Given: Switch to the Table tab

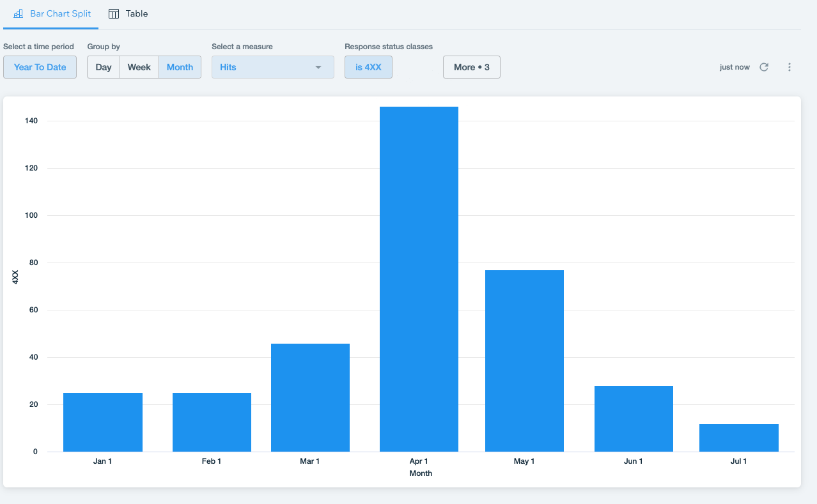Looking at the screenshot, I should 128,13.
